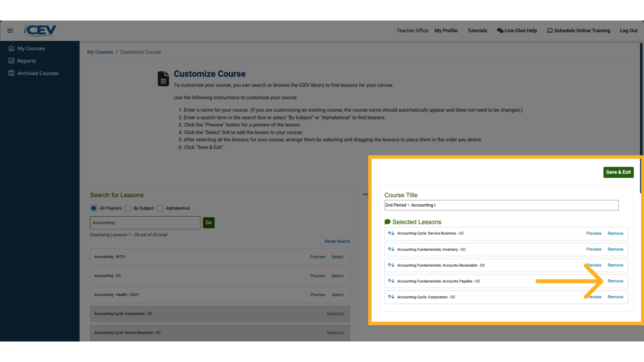Remove Accounts Payable lesson

click(x=615, y=281)
